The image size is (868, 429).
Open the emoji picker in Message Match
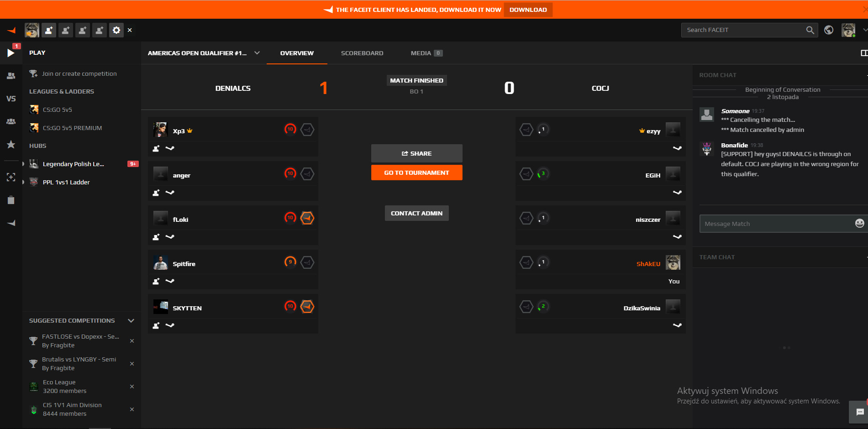click(859, 223)
